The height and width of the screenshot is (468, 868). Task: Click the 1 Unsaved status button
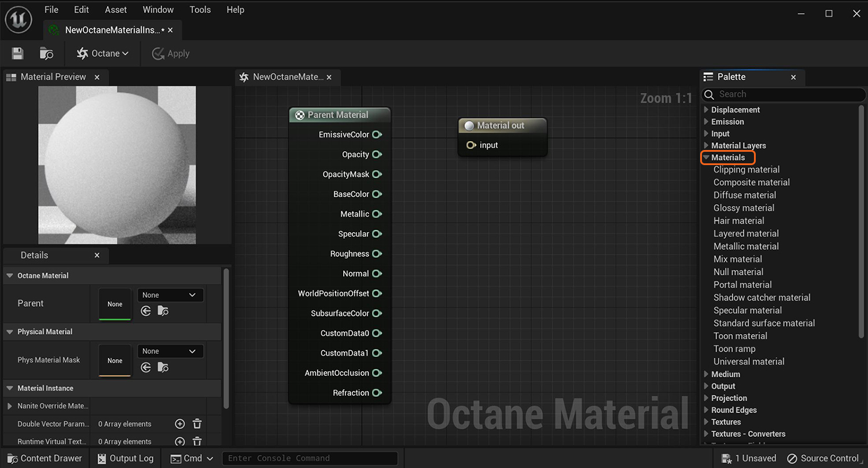(749, 458)
